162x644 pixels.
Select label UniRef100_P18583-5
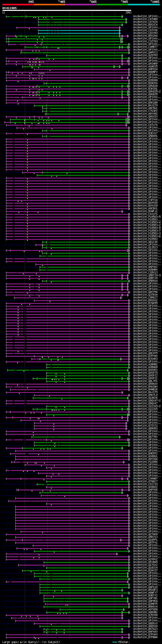point(147,217)
